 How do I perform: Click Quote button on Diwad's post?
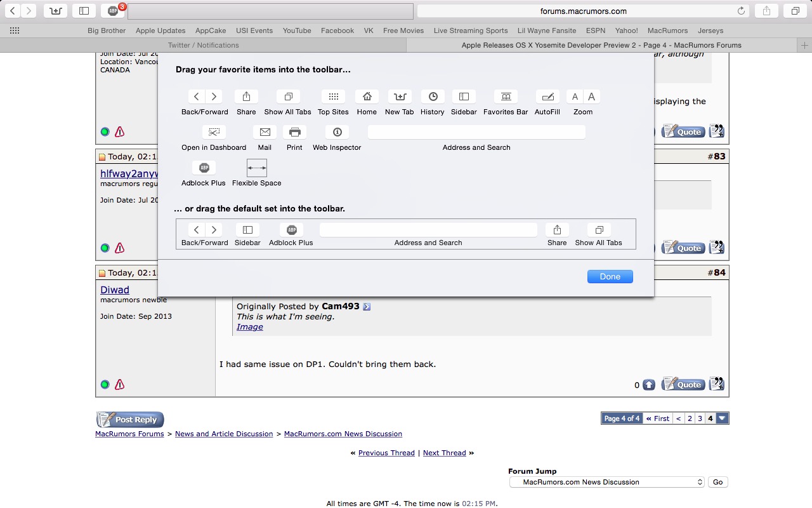[x=683, y=384]
